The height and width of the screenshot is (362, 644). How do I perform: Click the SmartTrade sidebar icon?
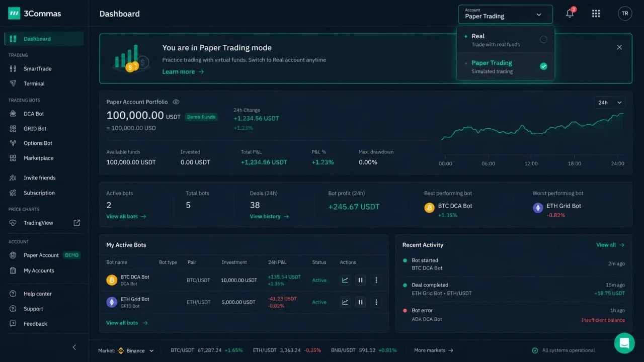13,68
